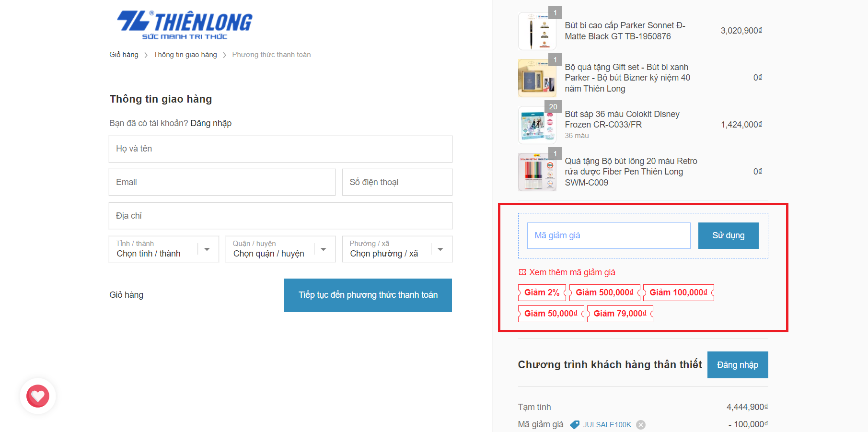This screenshot has height=432, width=868.
Task: Click quantity badge 20 on Colokit item
Action: click(553, 106)
